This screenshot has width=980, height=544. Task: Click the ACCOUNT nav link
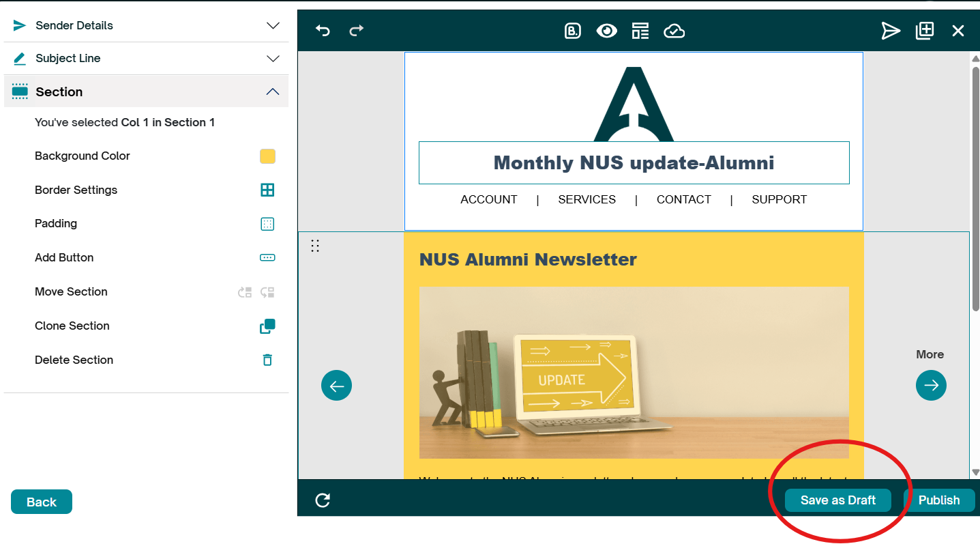489,199
